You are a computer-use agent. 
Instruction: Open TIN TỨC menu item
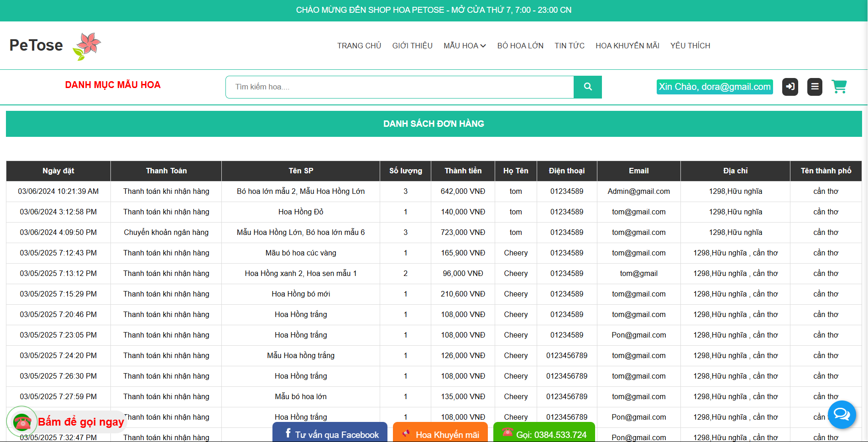570,46
